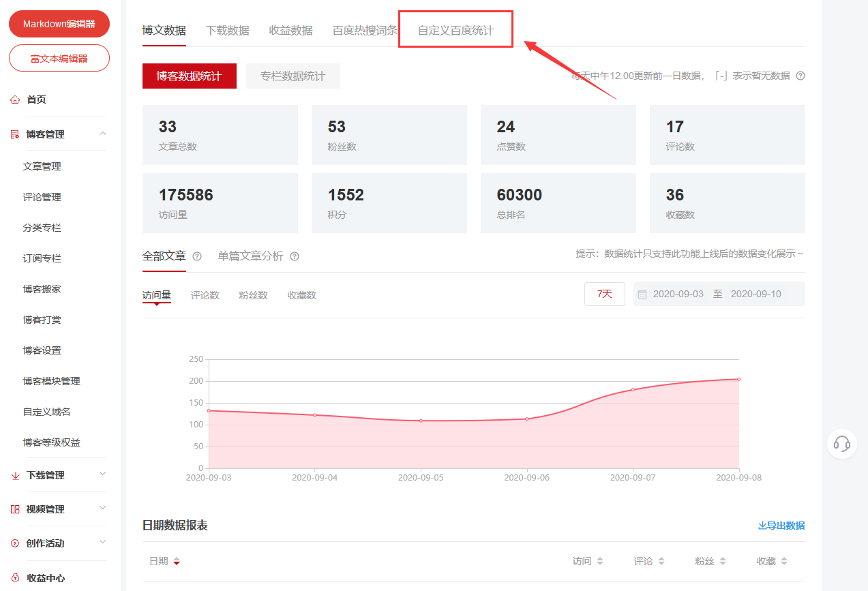This screenshot has height=591, width=868.
Task: Click the 粉丝数 53 stat card
Action: click(389, 135)
